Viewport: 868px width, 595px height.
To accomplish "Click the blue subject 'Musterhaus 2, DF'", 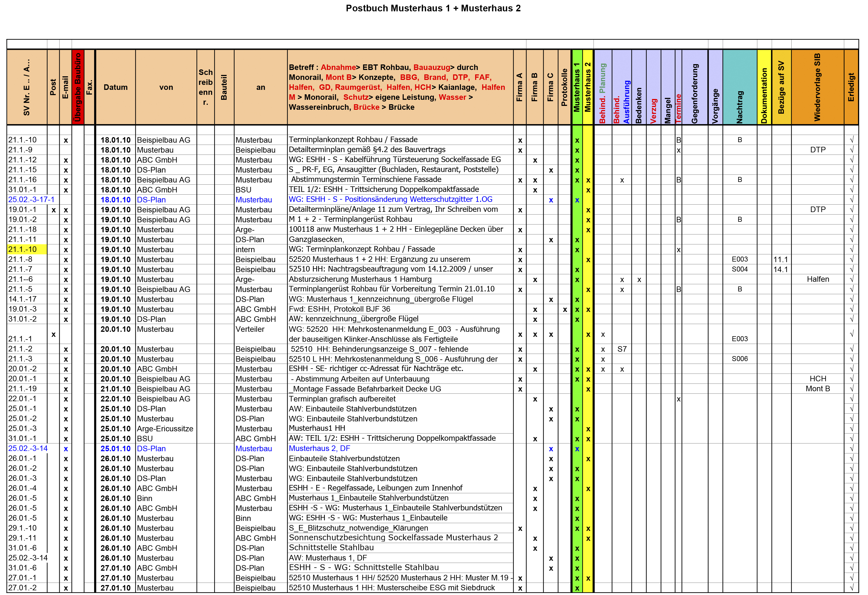I will pyautogui.click(x=319, y=448).
